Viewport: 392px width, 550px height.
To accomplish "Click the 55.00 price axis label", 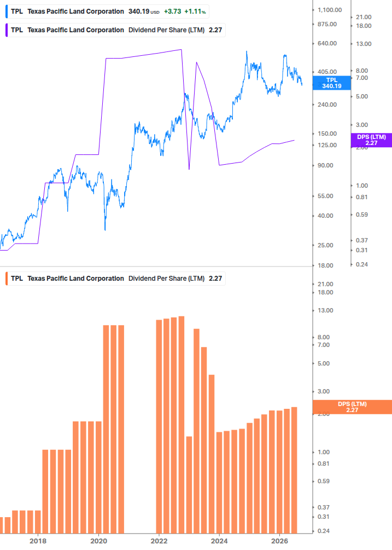I will (x=325, y=196).
